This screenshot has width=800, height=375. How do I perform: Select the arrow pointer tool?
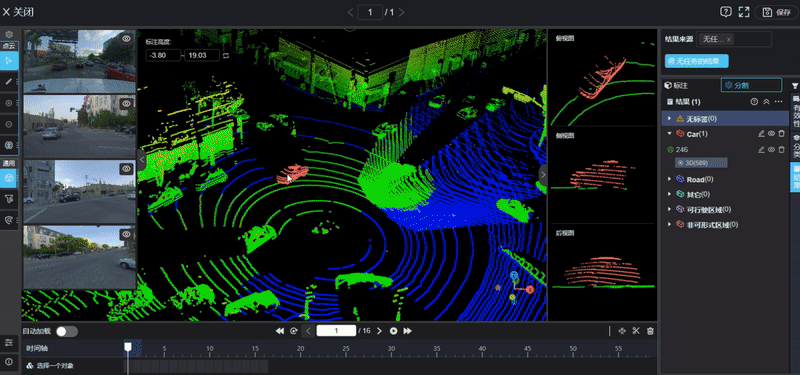pos(9,61)
